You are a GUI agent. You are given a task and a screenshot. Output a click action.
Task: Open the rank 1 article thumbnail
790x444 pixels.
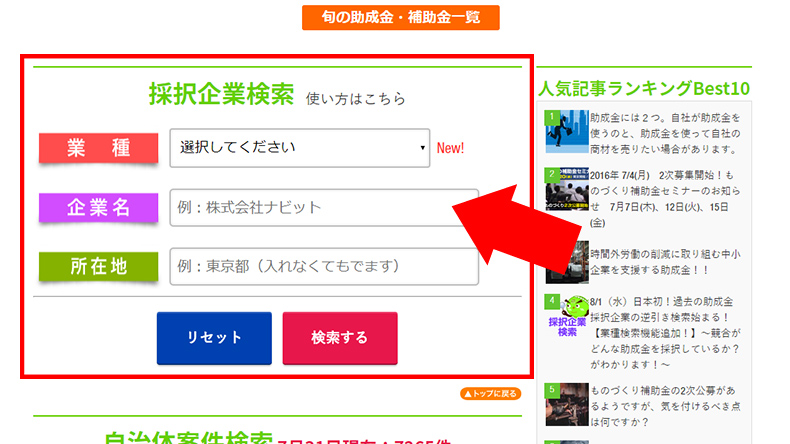point(566,132)
